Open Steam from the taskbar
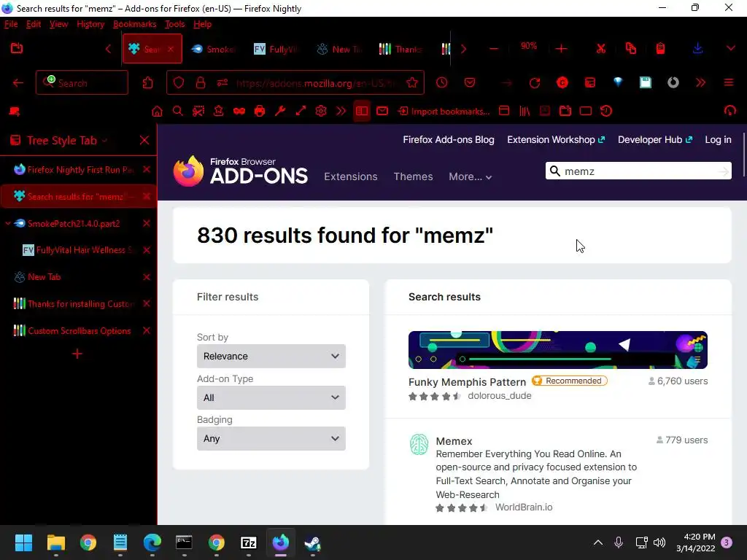 (x=312, y=542)
